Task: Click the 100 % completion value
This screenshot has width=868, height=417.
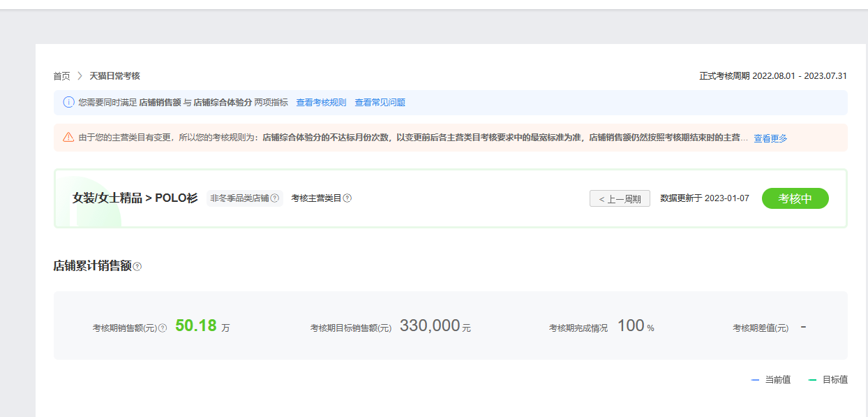Action: pos(636,326)
